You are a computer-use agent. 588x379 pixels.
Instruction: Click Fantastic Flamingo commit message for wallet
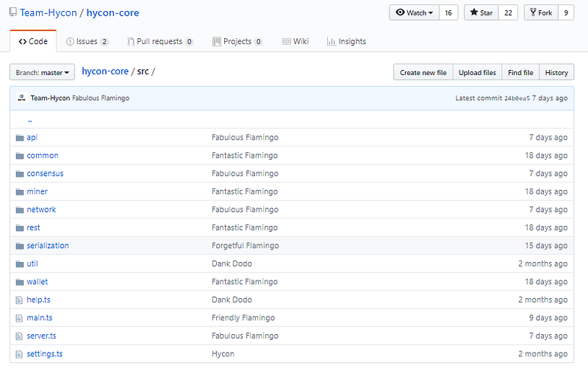coord(245,282)
